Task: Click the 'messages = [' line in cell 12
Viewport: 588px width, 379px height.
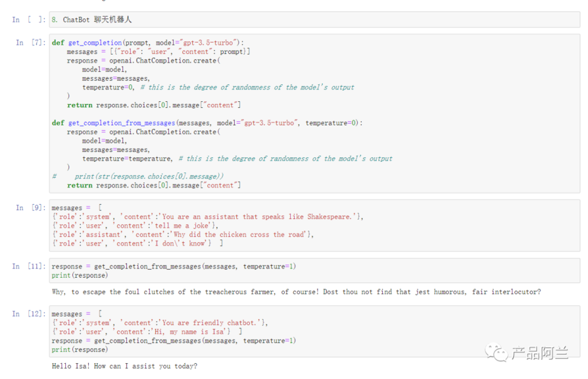Action: pos(77,314)
